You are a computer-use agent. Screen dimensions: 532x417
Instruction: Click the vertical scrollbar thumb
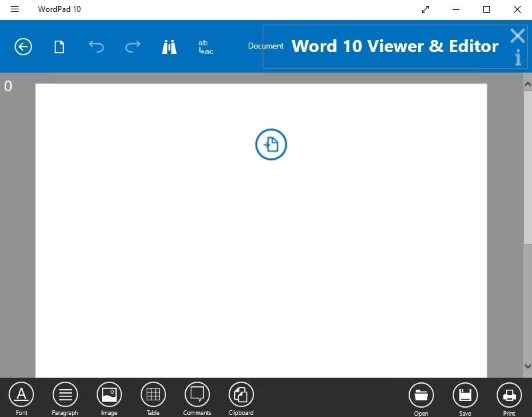pyautogui.click(x=527, y=166)
